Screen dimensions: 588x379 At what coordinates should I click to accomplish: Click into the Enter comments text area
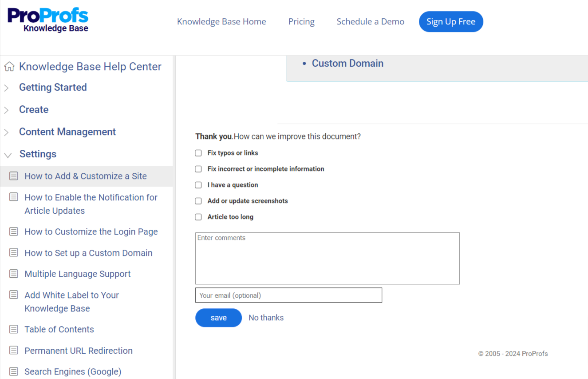[328, 258]
